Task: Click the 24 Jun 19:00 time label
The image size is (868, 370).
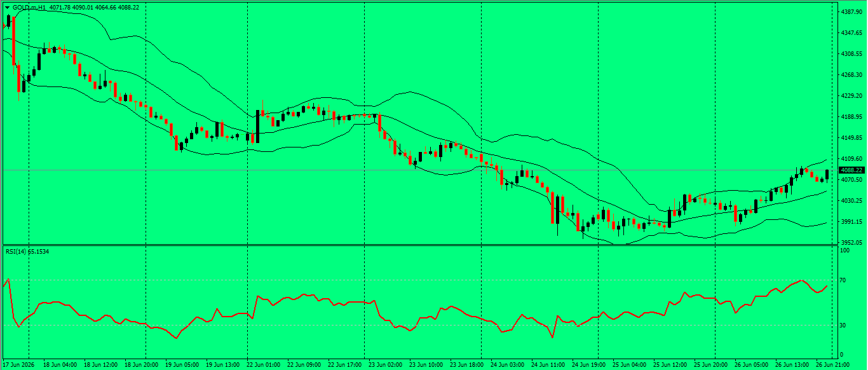Action: point(589,365)
